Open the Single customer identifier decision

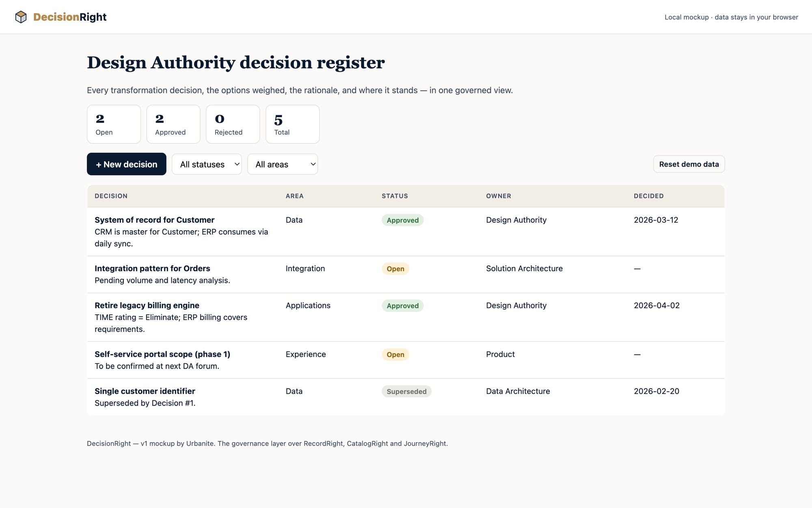coord(145,391)
